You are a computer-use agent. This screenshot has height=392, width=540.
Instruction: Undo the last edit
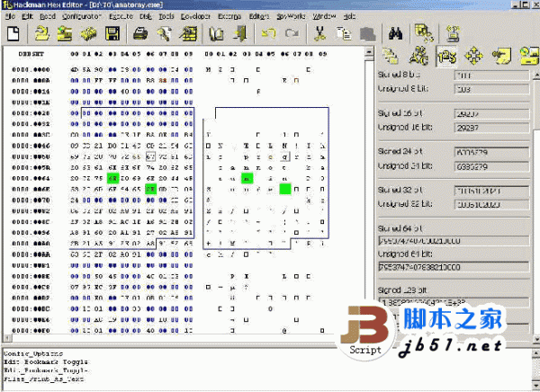(268, 34)
